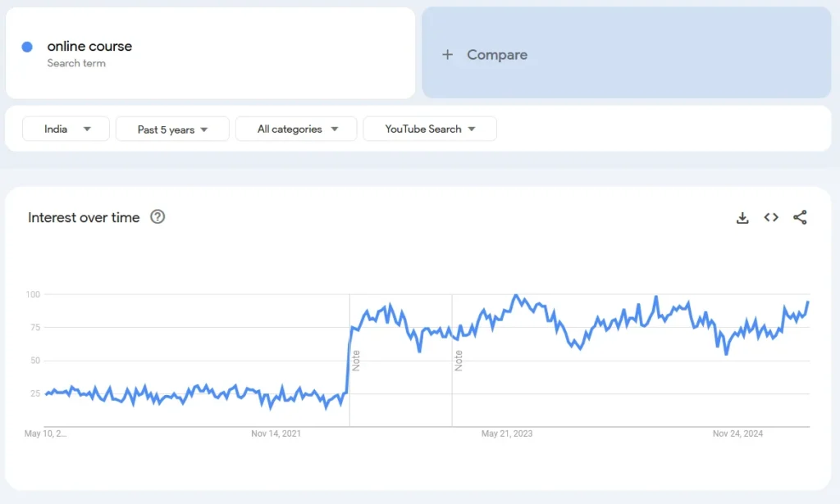This screenshot has width=840, height=504.
Task: Click the blue dot beside online course
Action: click(x=27, y=47)
